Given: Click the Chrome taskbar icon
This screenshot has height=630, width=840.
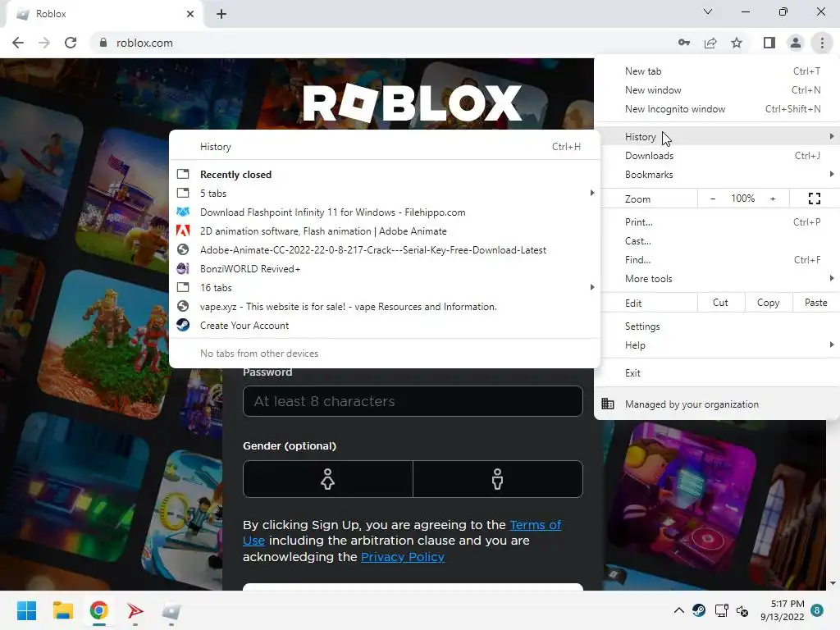Looking at the screenshot, I should [x=99, y=610].
